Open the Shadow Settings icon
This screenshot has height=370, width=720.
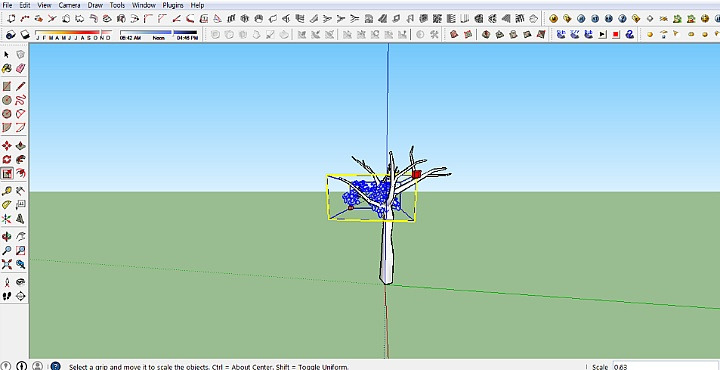coord(11,34)
